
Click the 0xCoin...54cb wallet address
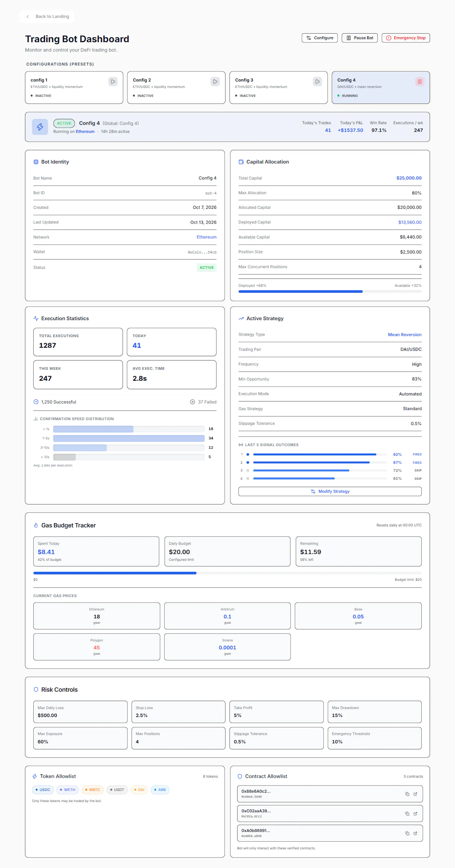(x=202, y=252)
